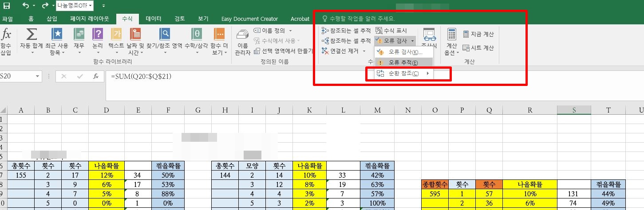Switch to the 검토 tab

click(x=180, y=19)
